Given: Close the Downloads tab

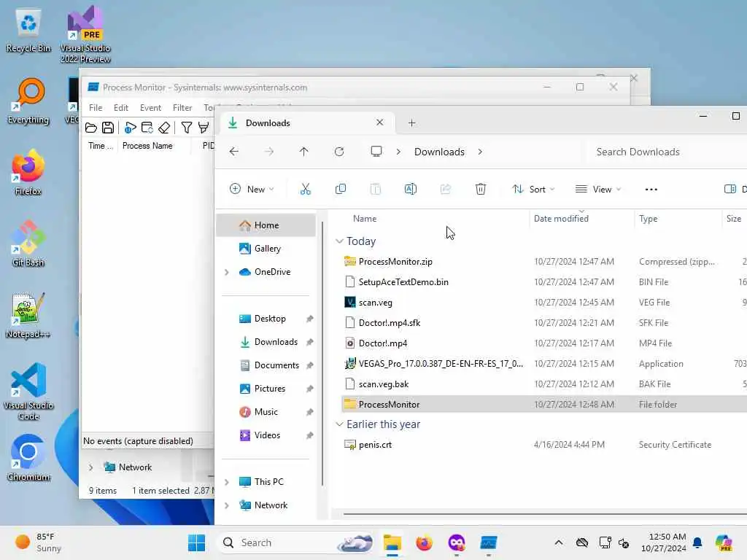Looking at the screenshot, I should pos(379,122).
